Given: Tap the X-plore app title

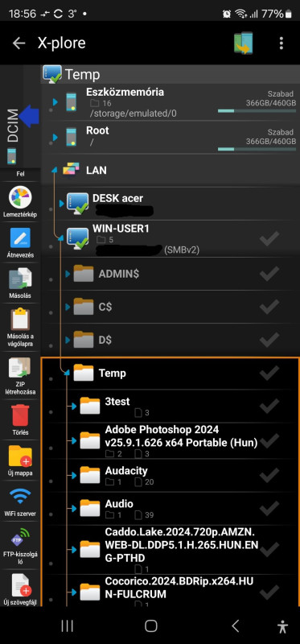Looking at the screenshot, I should click(x=62, y=43).
